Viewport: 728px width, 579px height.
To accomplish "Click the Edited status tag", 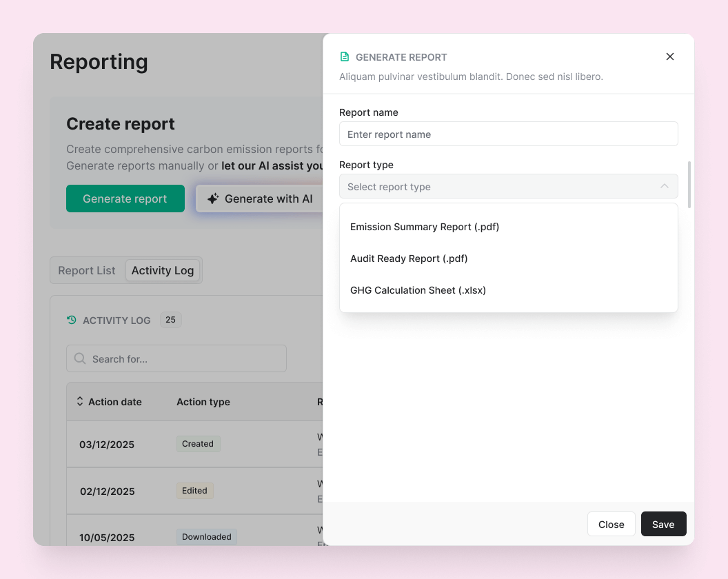I will 194,491.
